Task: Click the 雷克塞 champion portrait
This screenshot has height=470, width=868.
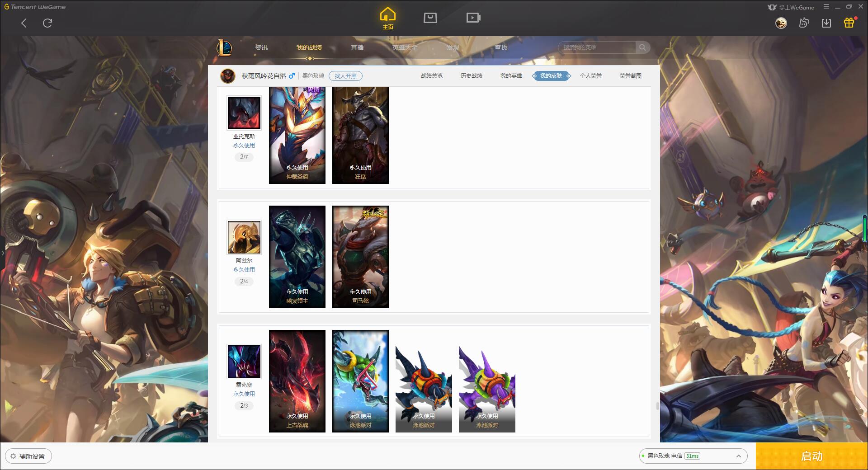Action: [244, 361]
